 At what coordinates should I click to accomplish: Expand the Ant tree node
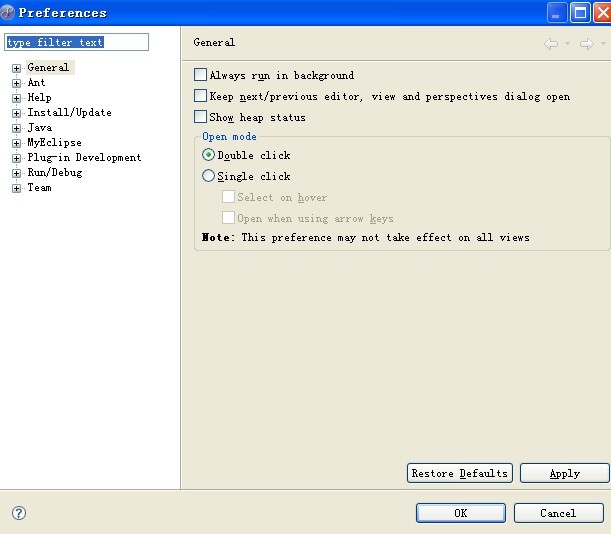pyautogui.click(x=16, y=83)
